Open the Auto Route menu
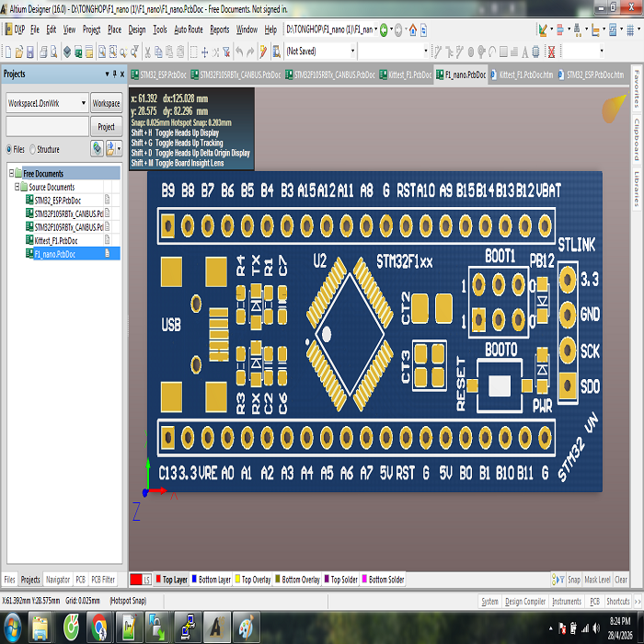This screenshot has height=644, width=644. 189,29
